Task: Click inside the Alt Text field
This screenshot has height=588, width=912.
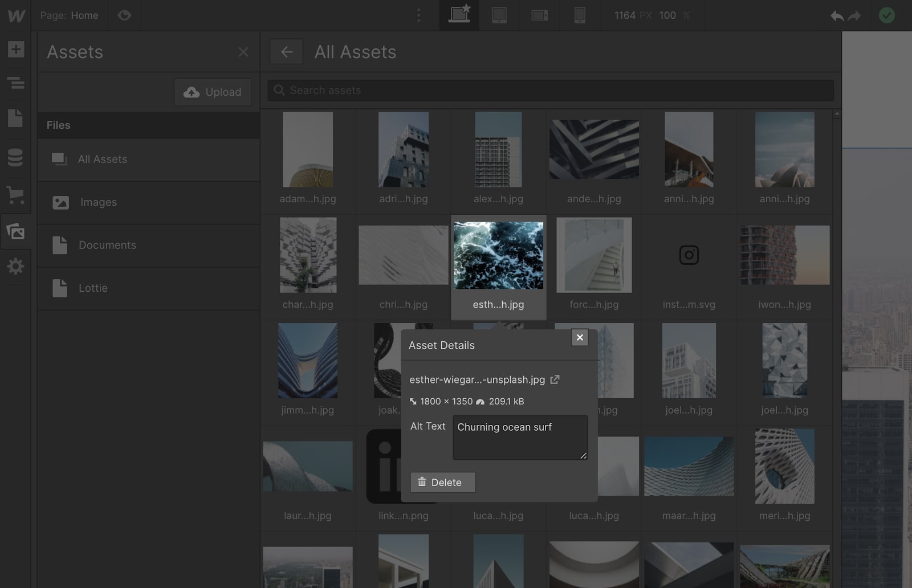Action: pos(520,437)
